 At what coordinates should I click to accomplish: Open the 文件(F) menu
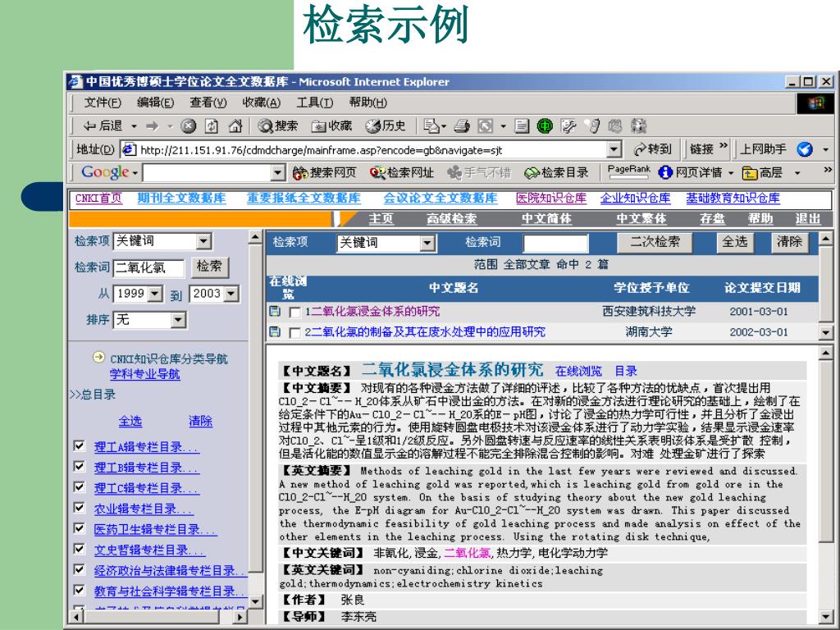pyautogui.click(x=103, y=103)
